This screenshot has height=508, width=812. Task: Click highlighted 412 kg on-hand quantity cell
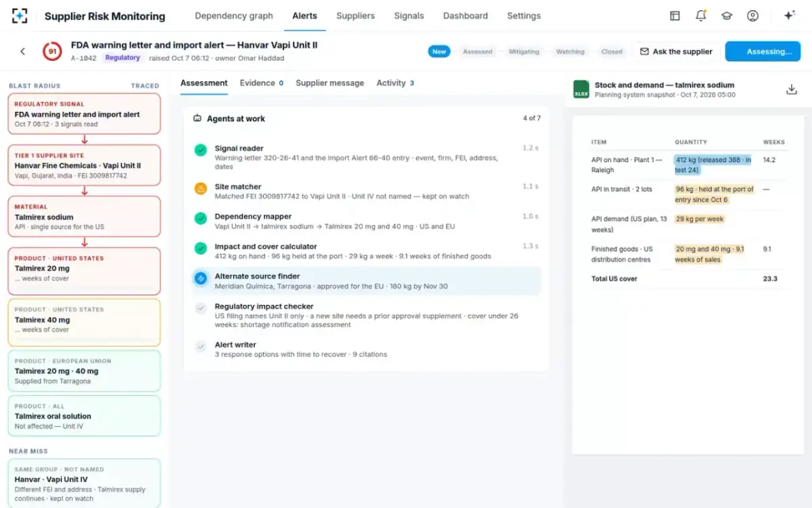713,165
